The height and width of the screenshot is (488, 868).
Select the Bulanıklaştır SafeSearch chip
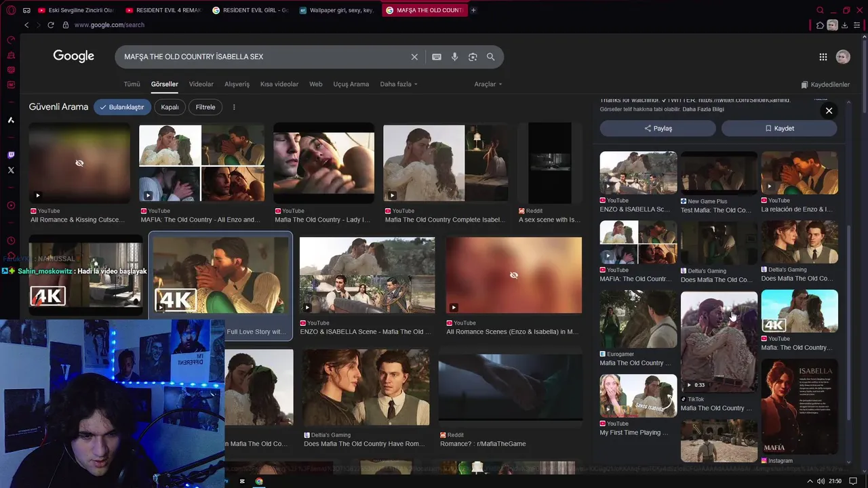point(122,107)
